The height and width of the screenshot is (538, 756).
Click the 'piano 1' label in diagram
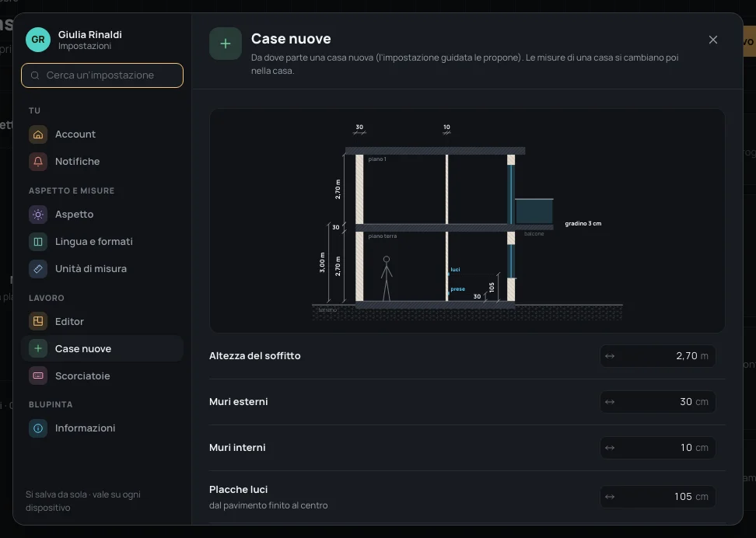tap(377, 159)
